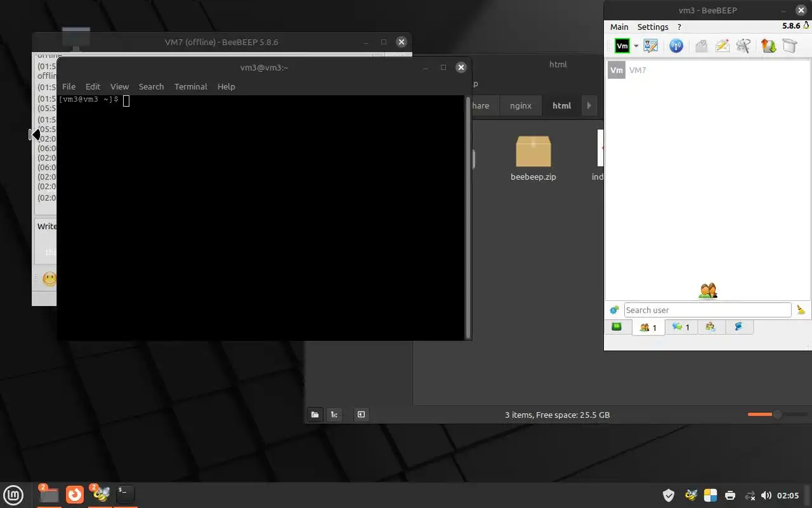
Task: Open Firefox from the taskbar
Action: [x=75, y=495]
